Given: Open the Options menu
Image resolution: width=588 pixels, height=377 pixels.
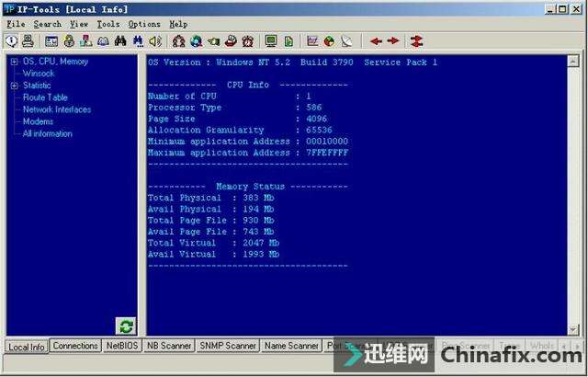Looking at the screenshot, I should pos(144,24).
